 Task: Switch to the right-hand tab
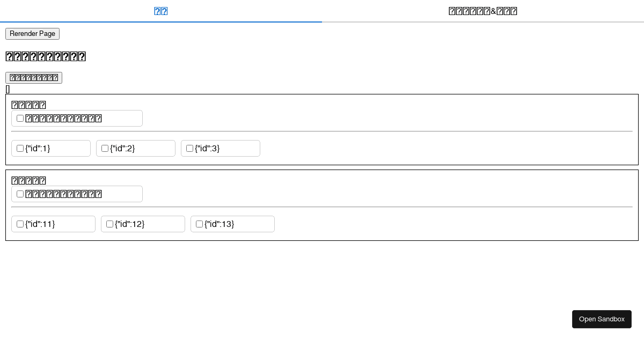pos(482,11)
